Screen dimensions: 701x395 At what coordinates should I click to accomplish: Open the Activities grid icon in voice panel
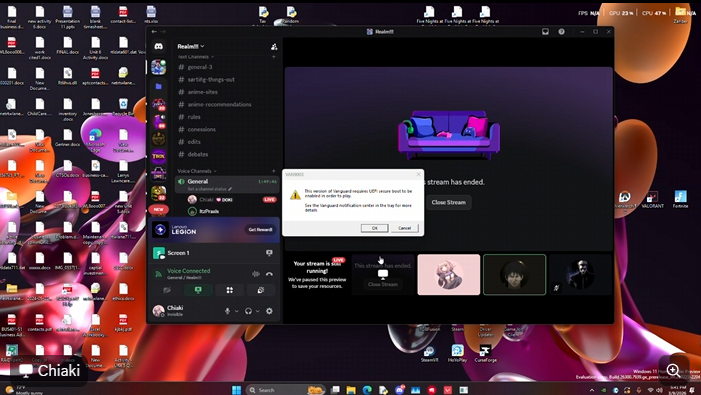[229, 290]
